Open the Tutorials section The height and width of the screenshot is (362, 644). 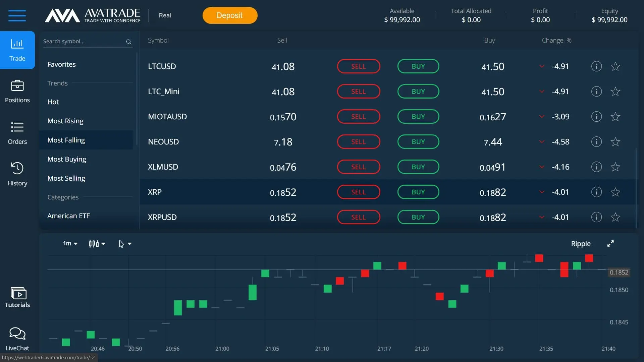click(17, 297)
